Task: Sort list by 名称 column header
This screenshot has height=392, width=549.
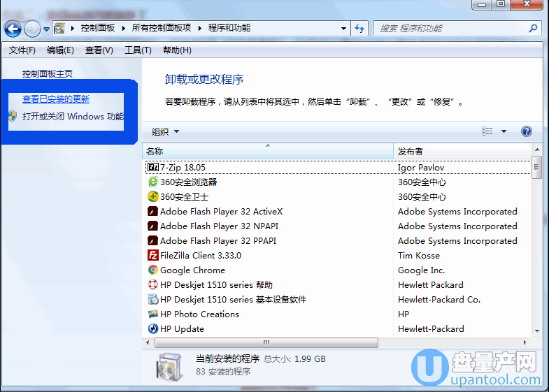Action: click(268, 152)
